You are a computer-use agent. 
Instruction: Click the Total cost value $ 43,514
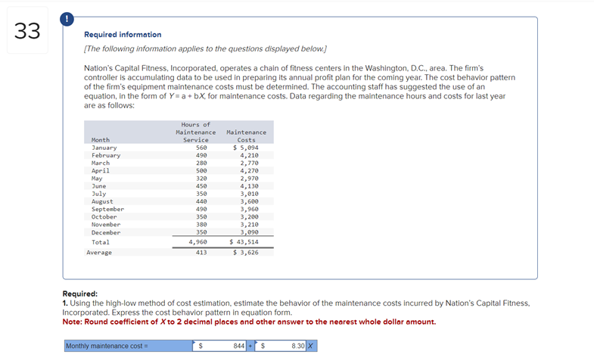(x=244, y=242)
